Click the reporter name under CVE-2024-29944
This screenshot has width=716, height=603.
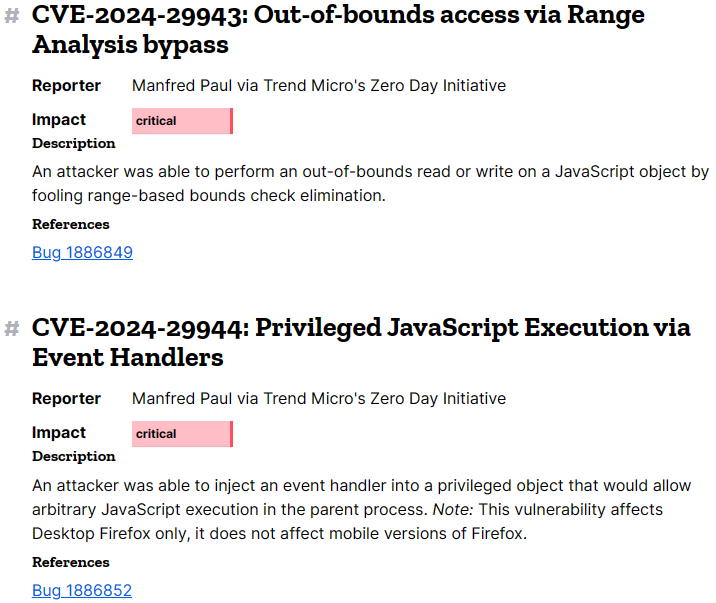pyautogui.click(x=319, y=399)
